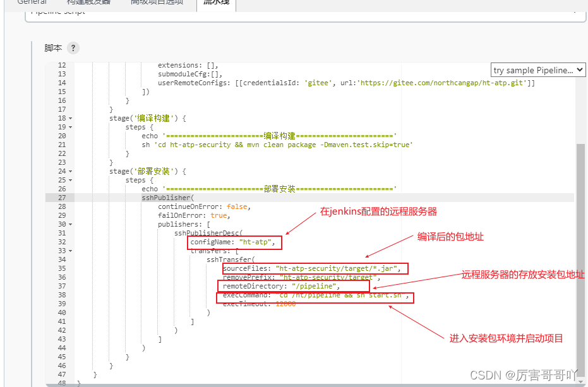The width and height of the screenshot is (588, 387).
Task: Fold the transfers array at line 33
Action: (70, 251)
